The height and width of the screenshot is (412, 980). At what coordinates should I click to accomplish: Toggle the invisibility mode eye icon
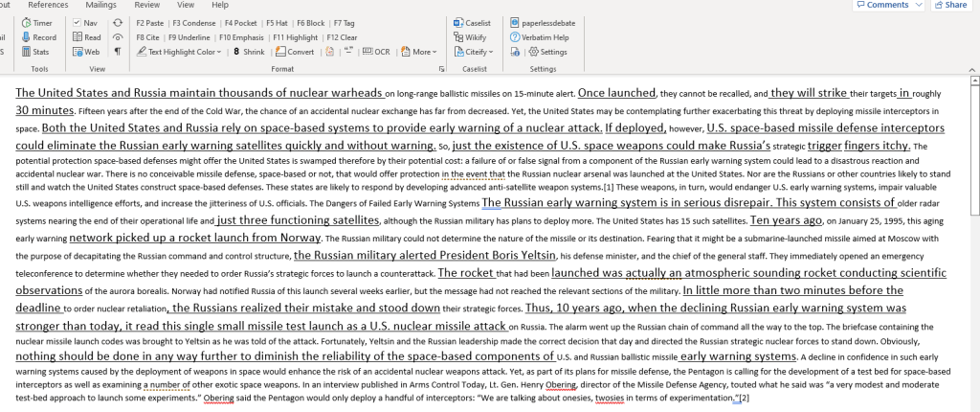point(117,37)
